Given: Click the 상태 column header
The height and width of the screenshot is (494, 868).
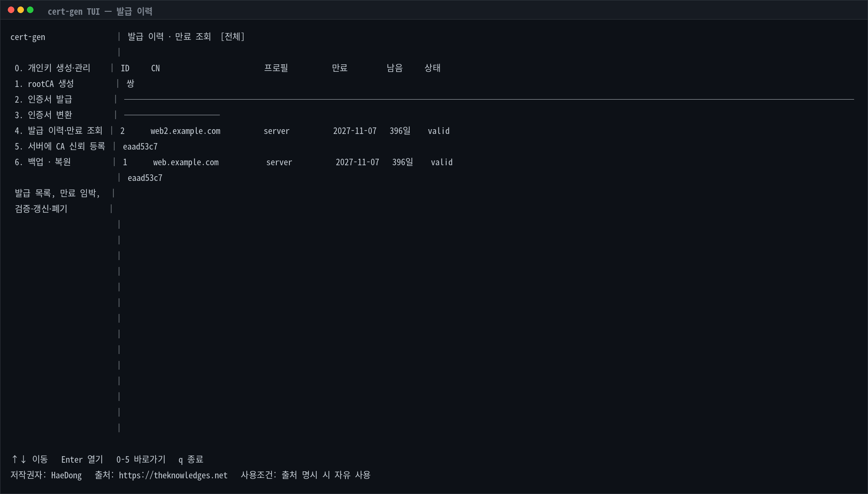Looking at the screenshot, I should point(433,68).
